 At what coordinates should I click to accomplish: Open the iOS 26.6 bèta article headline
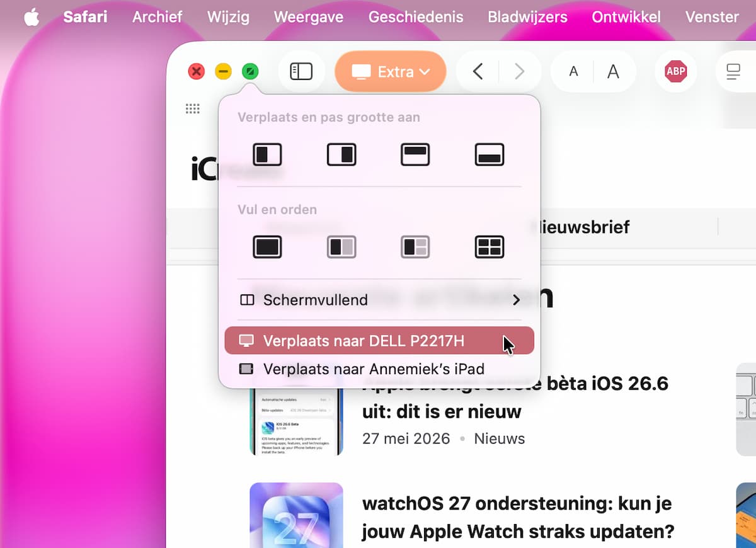tap(515, 397)
